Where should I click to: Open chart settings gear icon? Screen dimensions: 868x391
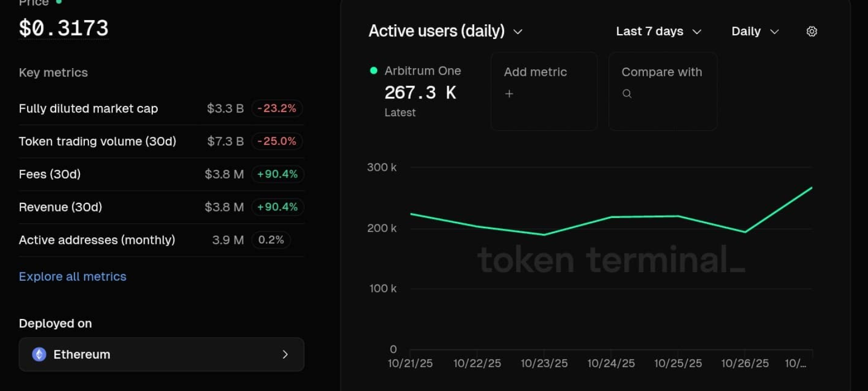(811, 31)
